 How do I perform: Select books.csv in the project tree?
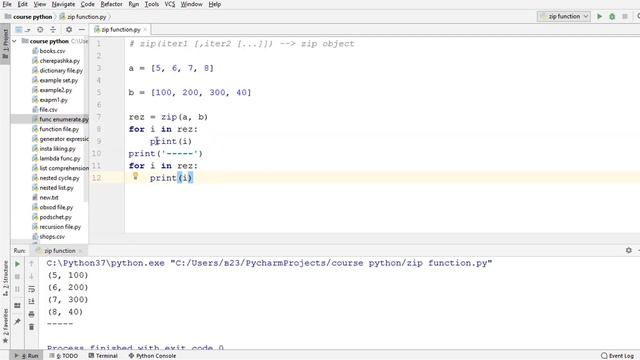pyautogui.click(x=52, y=51)
